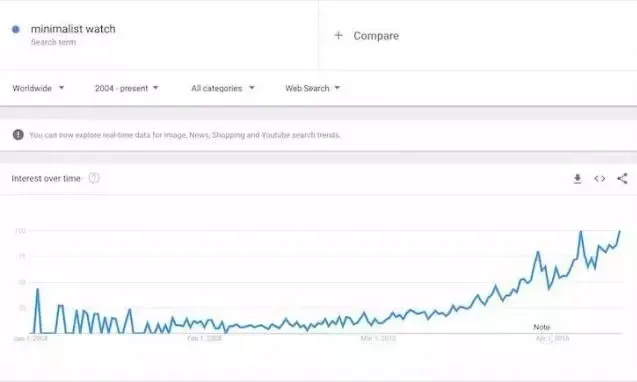Expand the All categories dropdown
637x382 pixels.
click(223, 88)
